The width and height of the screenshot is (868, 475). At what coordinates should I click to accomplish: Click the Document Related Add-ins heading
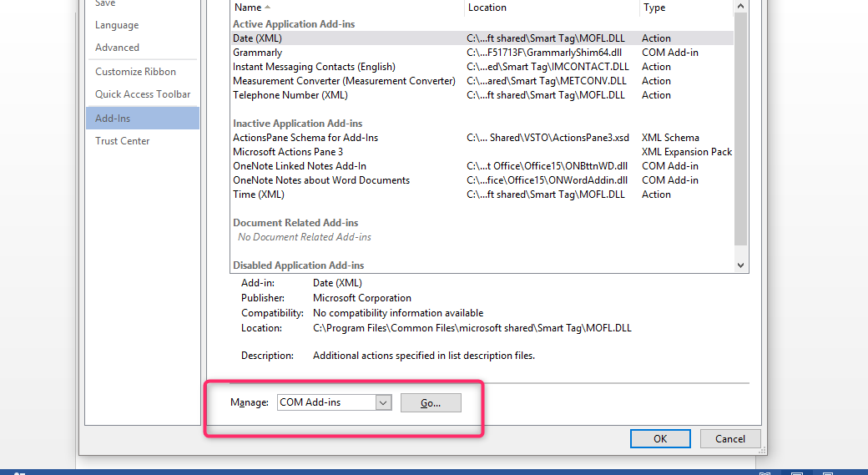(x=295, y=223)
